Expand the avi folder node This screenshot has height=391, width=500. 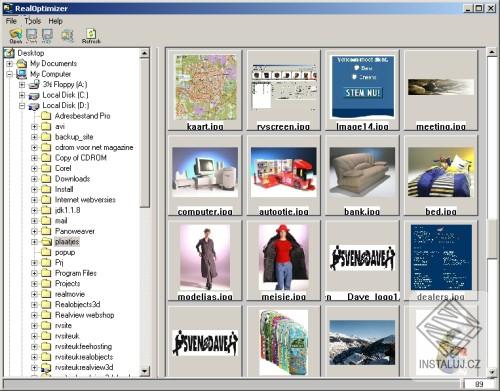point(34,127)
